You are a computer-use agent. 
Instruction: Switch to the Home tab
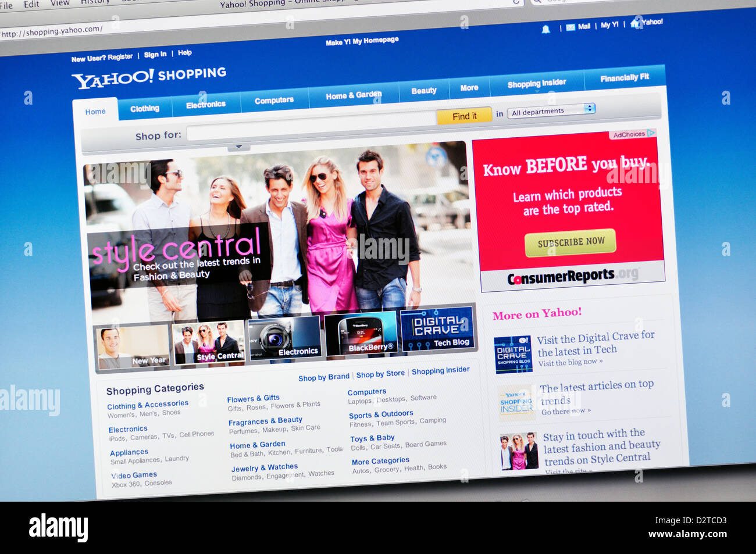coord(95,112)
